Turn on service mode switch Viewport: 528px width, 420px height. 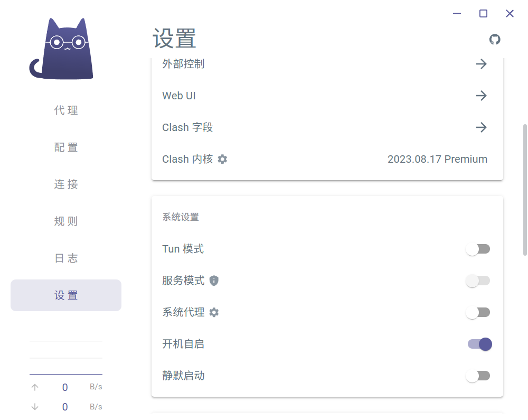[478, 281]
